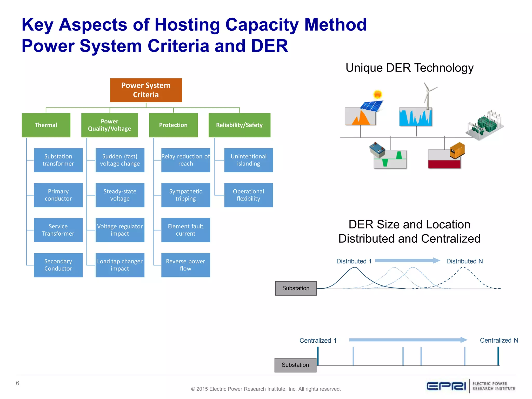Click the Substation transformer box
Image resolution: width=532 pixels, height=399 pixels.
tap(58, 160)
